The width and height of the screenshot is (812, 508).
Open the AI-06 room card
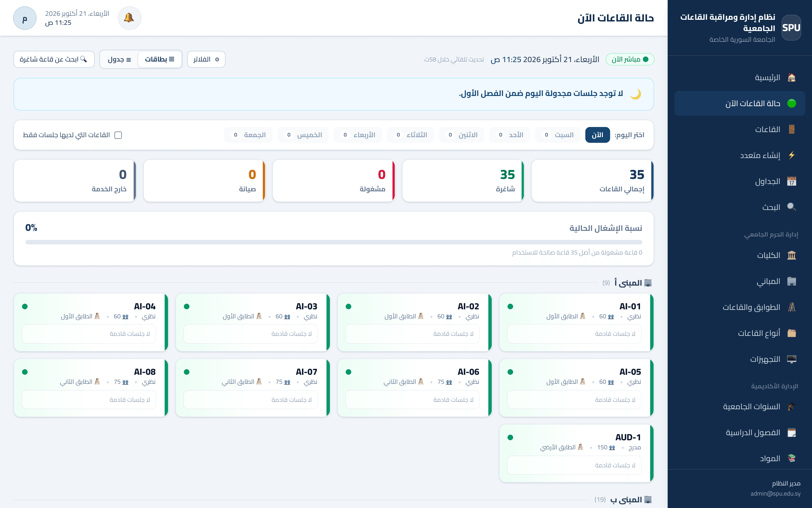pyautogui.click(x=414, y=388)
